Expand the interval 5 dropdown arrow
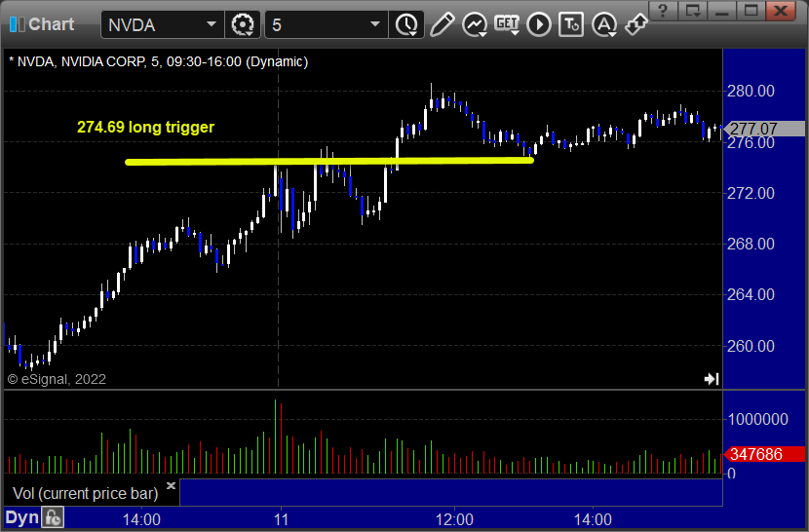 coord(375,24)
